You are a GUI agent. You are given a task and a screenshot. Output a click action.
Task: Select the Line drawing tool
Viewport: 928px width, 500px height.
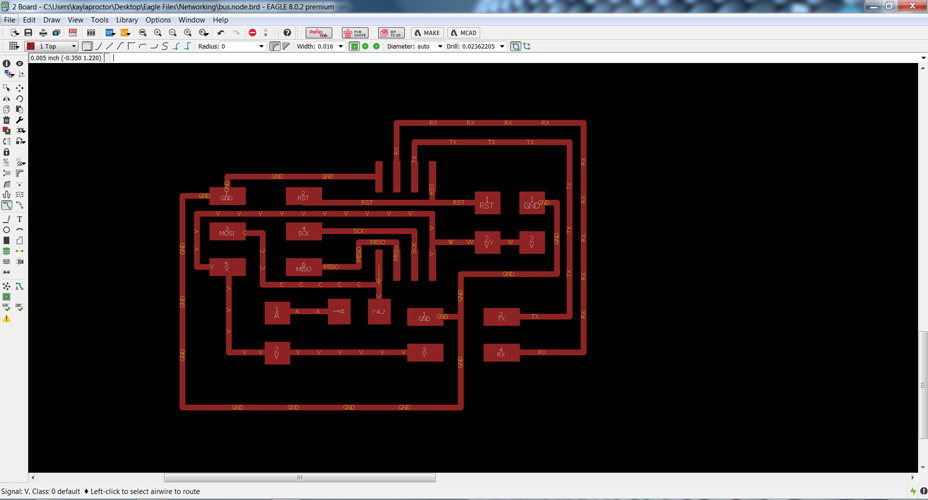click(x=7, y=219)
